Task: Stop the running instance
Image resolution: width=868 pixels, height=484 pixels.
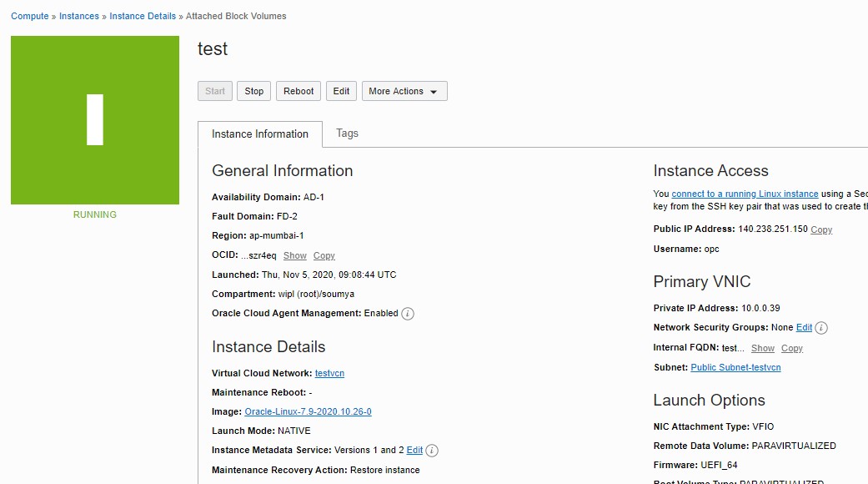Action: click(x=253, y=91)
